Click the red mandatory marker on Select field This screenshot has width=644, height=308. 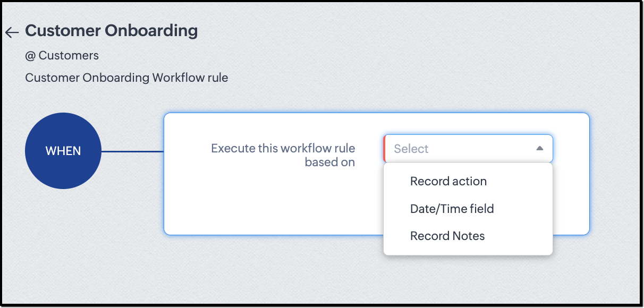pos(384,149)
